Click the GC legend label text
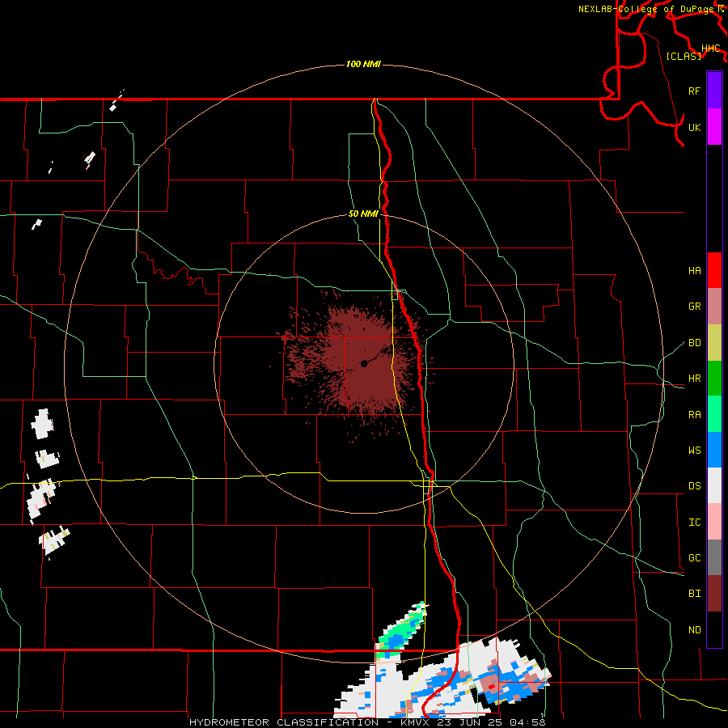Viewport: 728px width, 728px height. (x=695, y=558)
